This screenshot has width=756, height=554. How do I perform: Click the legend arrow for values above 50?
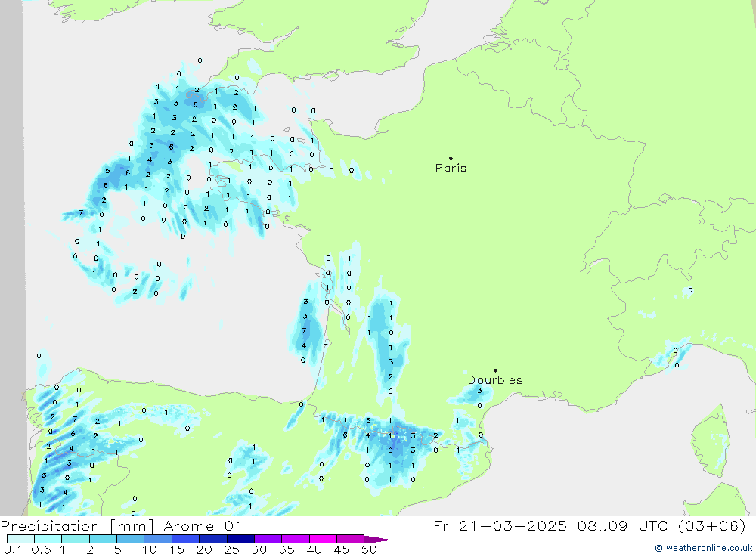378,540
